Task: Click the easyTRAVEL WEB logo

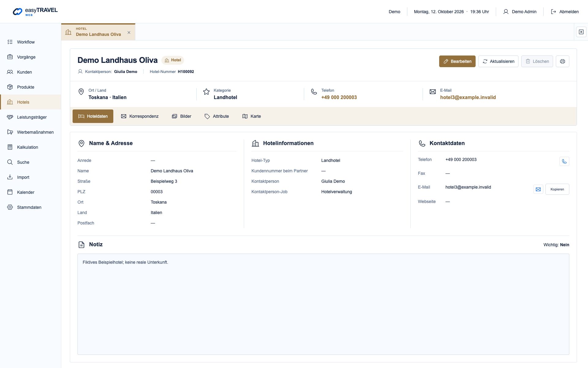Action: 35,12
